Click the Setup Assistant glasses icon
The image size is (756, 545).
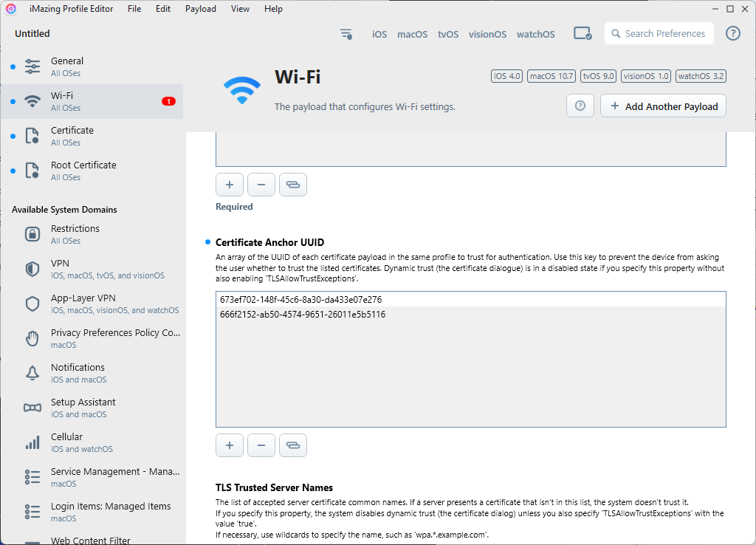pos(32,408)
